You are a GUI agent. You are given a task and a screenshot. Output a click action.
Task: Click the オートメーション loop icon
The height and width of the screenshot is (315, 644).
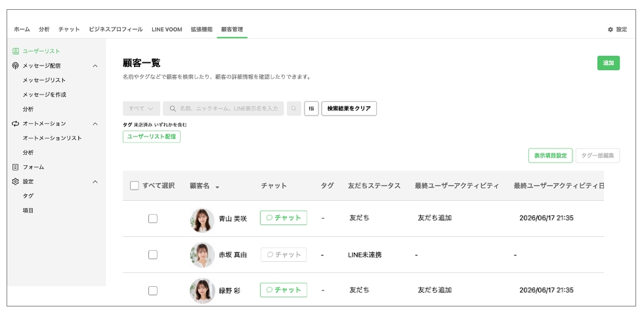click(15, 123)
